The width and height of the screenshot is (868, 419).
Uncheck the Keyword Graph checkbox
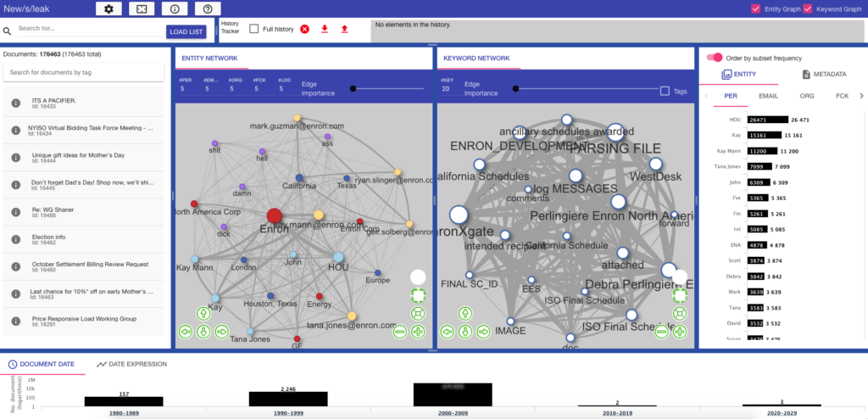click(x=807, y=9)
